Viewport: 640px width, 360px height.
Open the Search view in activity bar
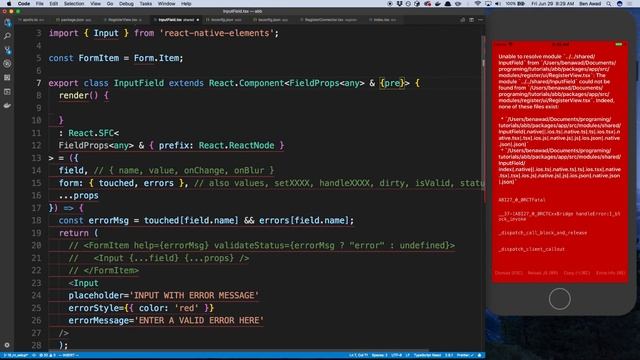coord(7,36)
